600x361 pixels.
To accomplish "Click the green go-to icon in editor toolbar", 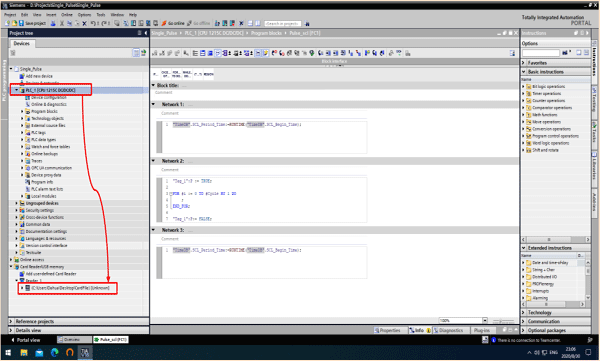I will tap(312, 53).
